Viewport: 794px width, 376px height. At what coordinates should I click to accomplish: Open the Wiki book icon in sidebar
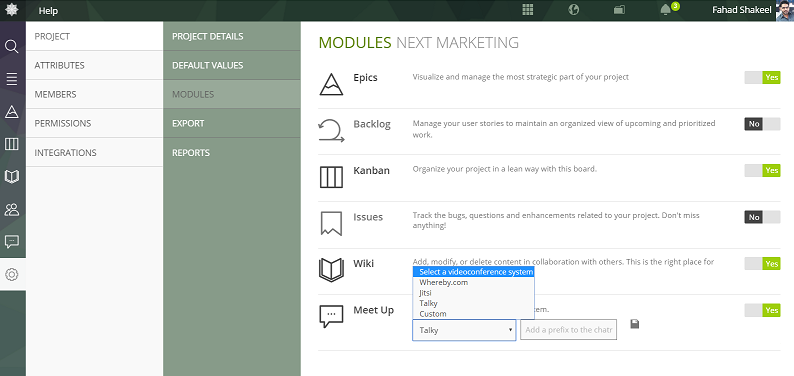coord(12,177)
